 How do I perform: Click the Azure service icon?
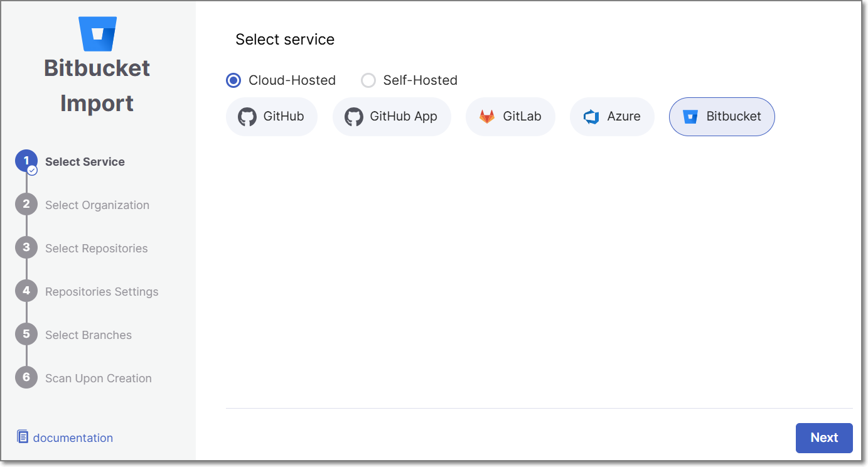click(591, 117)
